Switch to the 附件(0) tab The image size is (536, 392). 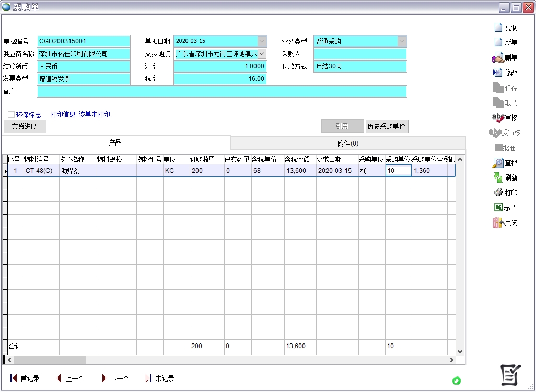pyautogui.click(x=347, y=144)
